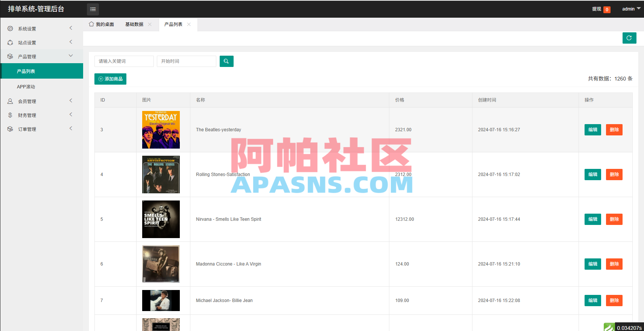The width and height of the screenshot is (644, 331).
Task: Expand the 站点设置 menu chevron
Action: coord(71,42)
